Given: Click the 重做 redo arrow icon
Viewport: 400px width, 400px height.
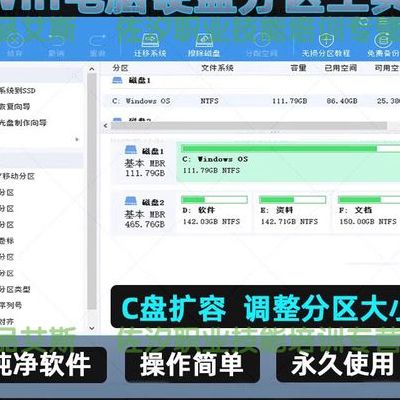Looking at the screenshot, I should point(98,41).
